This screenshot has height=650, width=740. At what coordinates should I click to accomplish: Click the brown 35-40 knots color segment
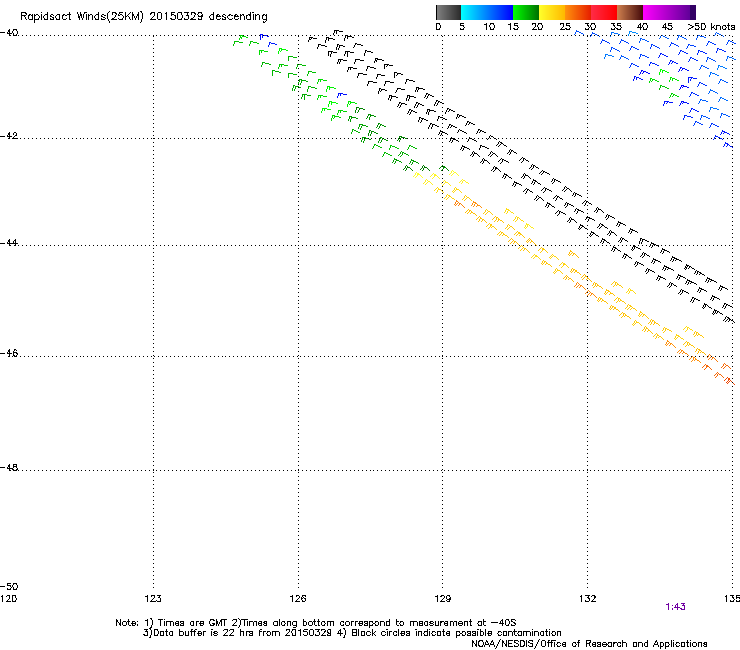630,12
